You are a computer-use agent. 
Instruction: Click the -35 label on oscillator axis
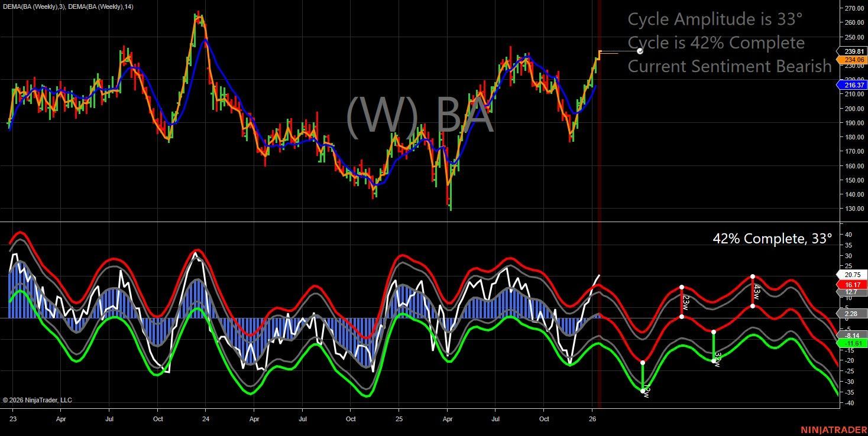(x=848, y=392)
